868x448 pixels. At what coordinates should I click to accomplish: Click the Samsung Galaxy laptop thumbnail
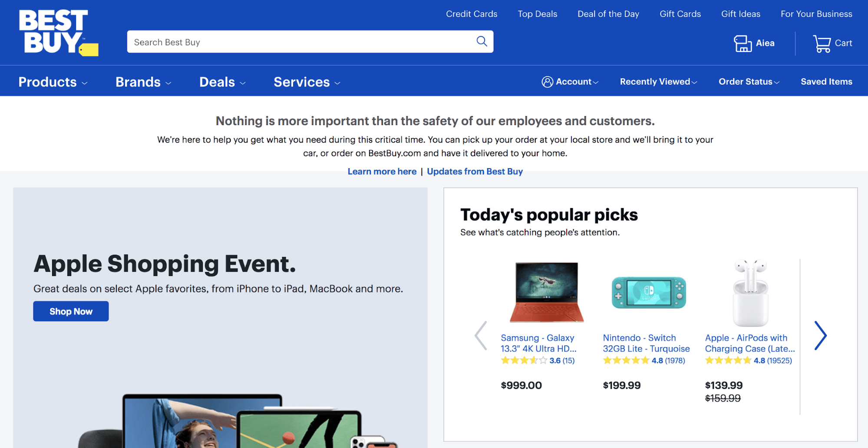point(547,292)
